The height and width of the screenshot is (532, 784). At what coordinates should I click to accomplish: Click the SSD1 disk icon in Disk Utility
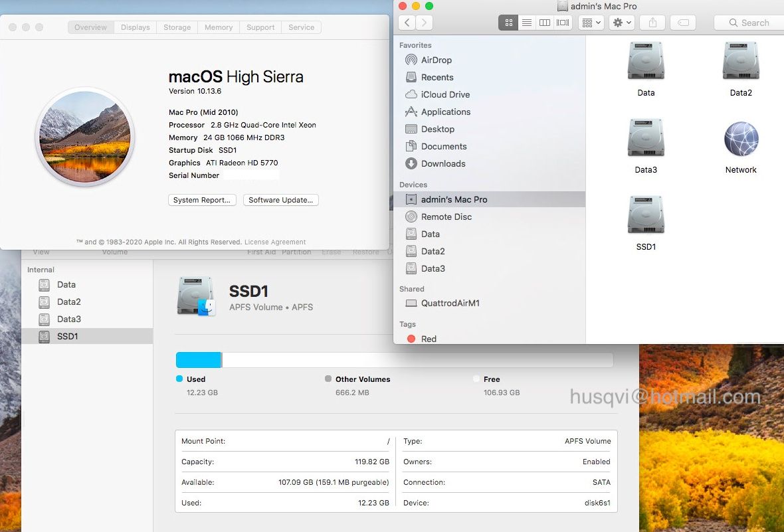[x=196, y=296]
